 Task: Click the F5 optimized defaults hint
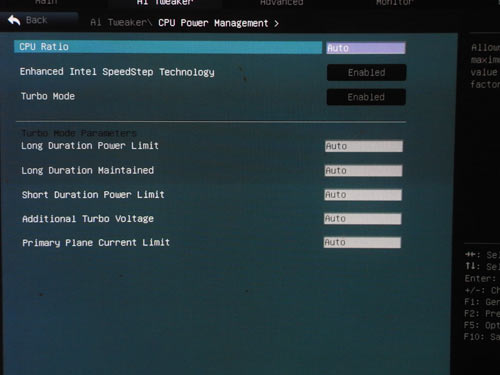[482, 325]
